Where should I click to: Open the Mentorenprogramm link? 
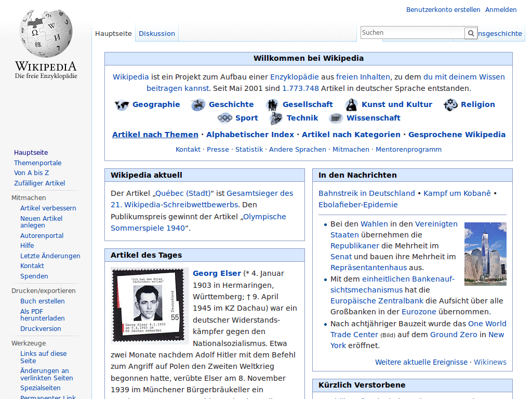(x=408, y=150)
